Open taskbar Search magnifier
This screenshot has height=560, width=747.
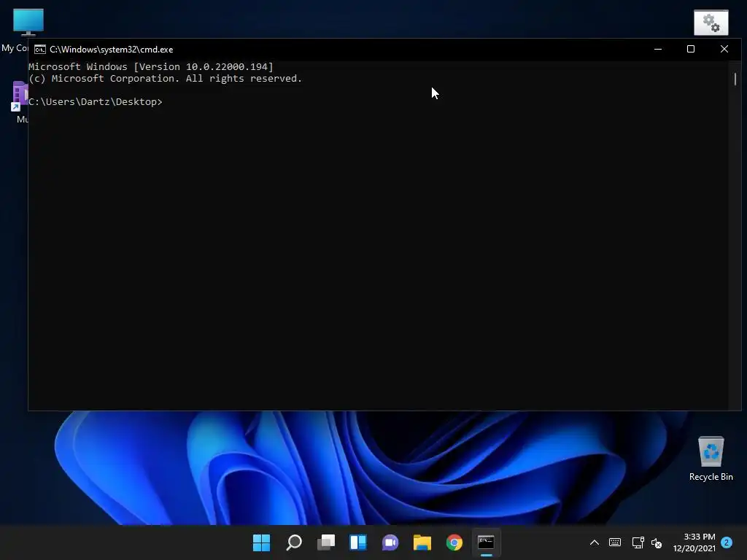294,542
